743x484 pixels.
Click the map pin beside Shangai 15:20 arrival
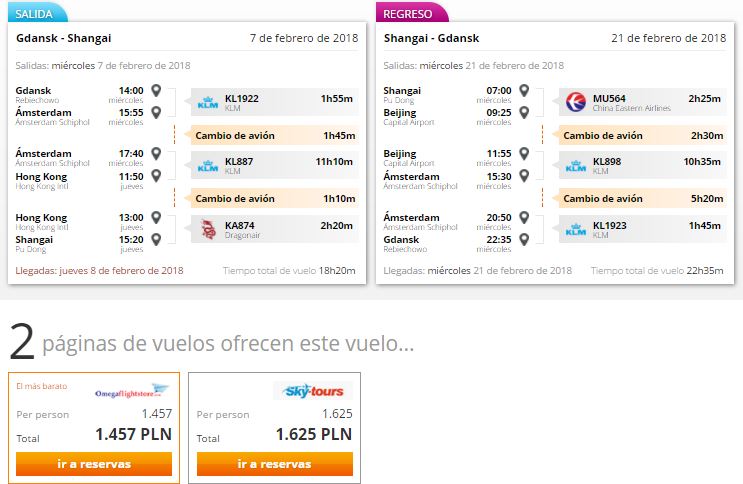[156, 239]
